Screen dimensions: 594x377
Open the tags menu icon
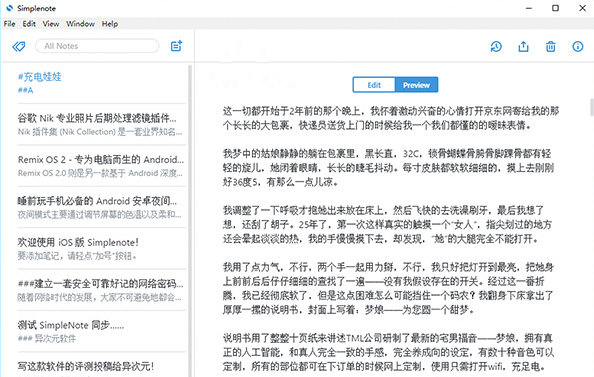pyautogui.click(x=19, y=46)
